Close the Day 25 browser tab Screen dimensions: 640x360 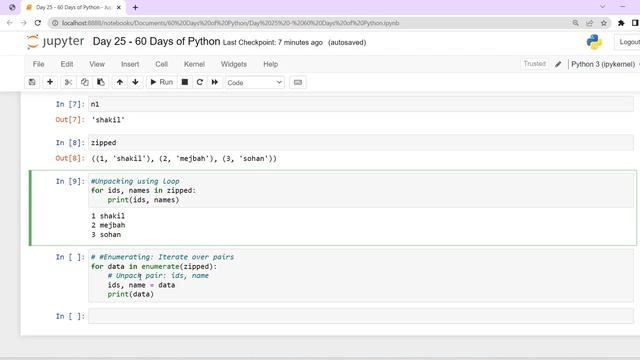pos(119,7)
